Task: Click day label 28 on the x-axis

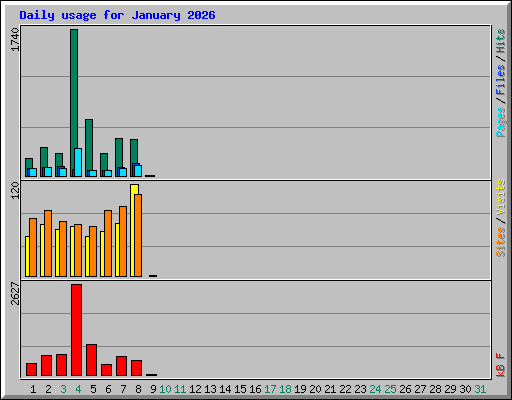Action: (x=435, y=389)
